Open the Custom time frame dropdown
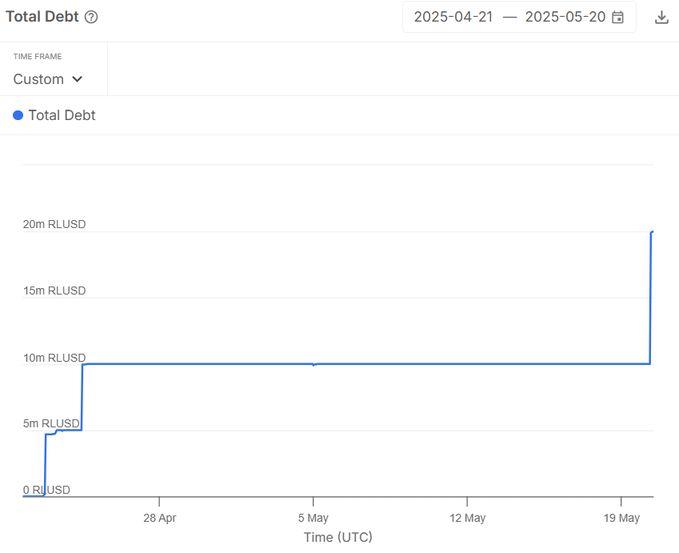Viewport: 679px width, 553px height. pyautogui.click(x=47, y=79)
